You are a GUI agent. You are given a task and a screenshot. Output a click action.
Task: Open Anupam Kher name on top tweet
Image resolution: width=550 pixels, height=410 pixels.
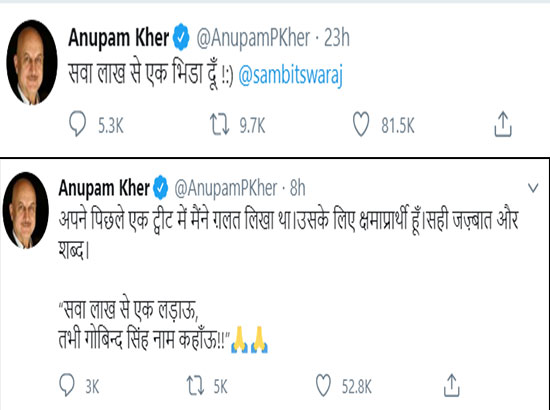tap(119, 38)
